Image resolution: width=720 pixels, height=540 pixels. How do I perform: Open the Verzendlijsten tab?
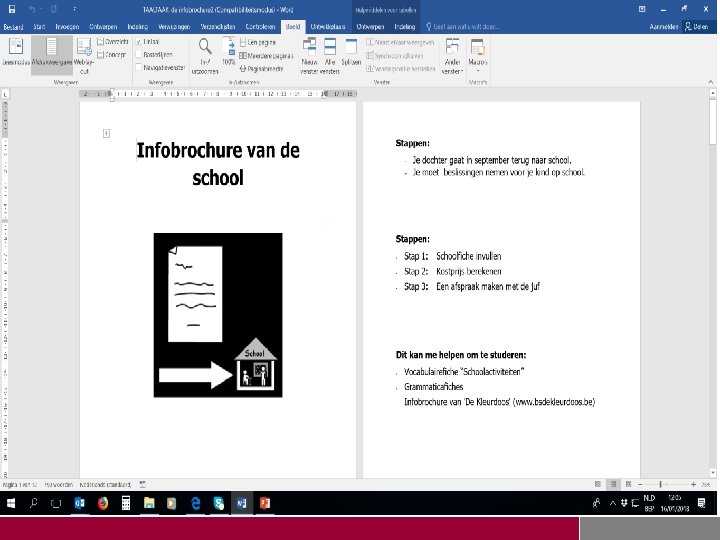pos(218,27)
